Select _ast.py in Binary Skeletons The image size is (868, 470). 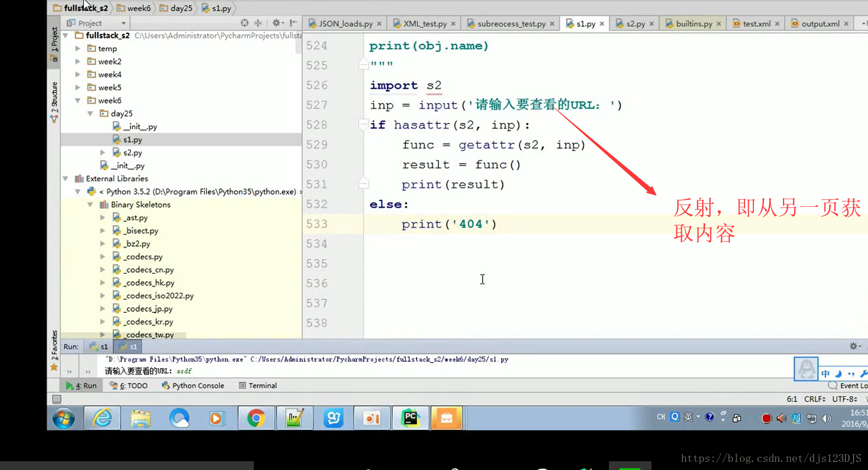[x=130, y=218]
